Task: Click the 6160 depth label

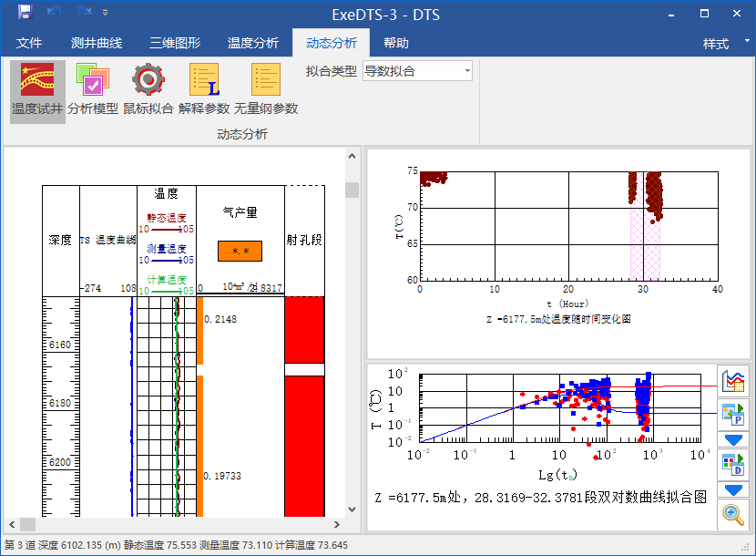Action: (x=60, y=345)
